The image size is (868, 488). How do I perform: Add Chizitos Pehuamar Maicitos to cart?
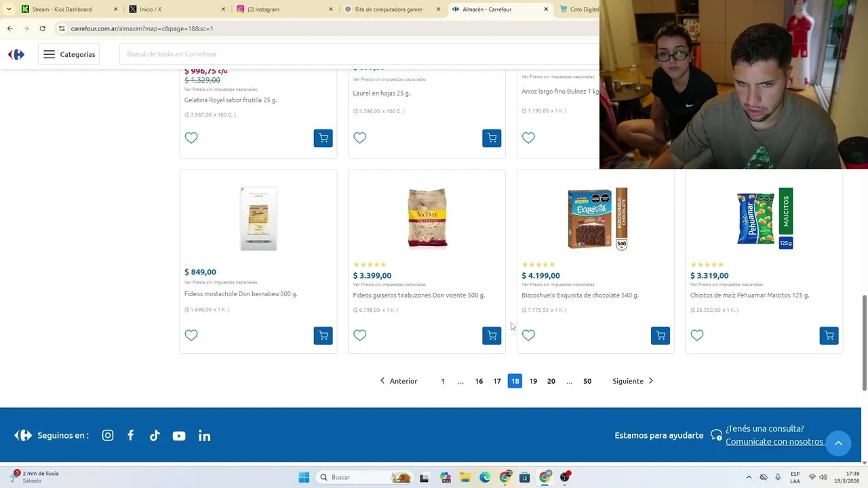click(x=829, y=335)
